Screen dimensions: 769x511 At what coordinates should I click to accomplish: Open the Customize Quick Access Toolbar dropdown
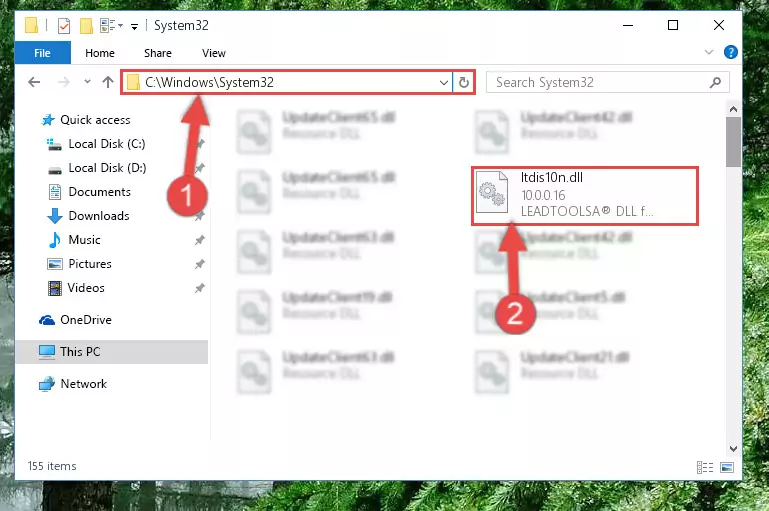(x=134, y=26)
